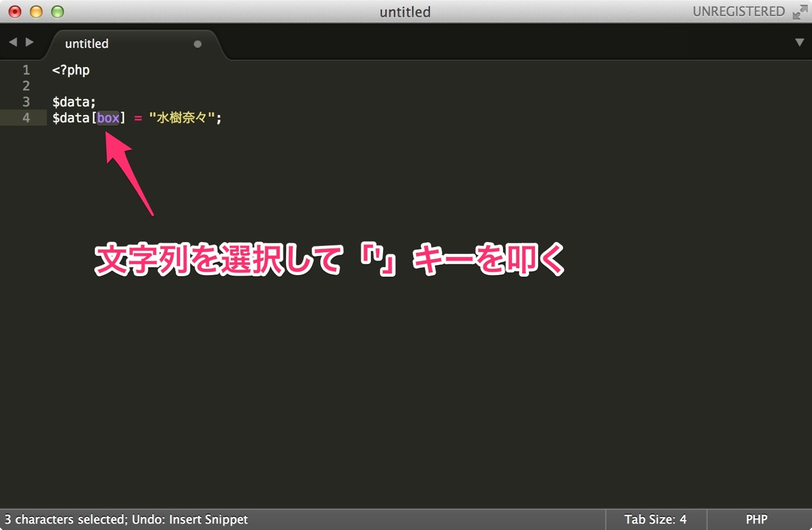Open the tab list dropdown triangle
The height and width of the screenshot is (530, 812).
(799, 42)
